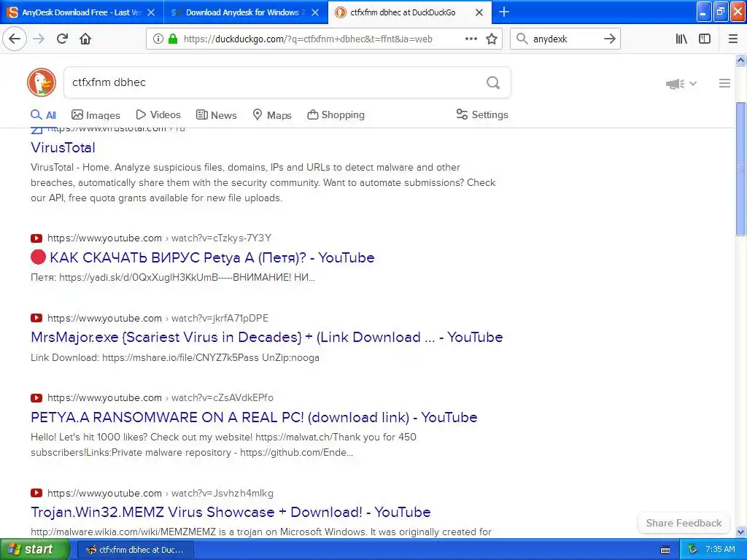Screen dimensions: 747x560
Task: Click the browser address bar URL
Action: click(x=308, y=39)
